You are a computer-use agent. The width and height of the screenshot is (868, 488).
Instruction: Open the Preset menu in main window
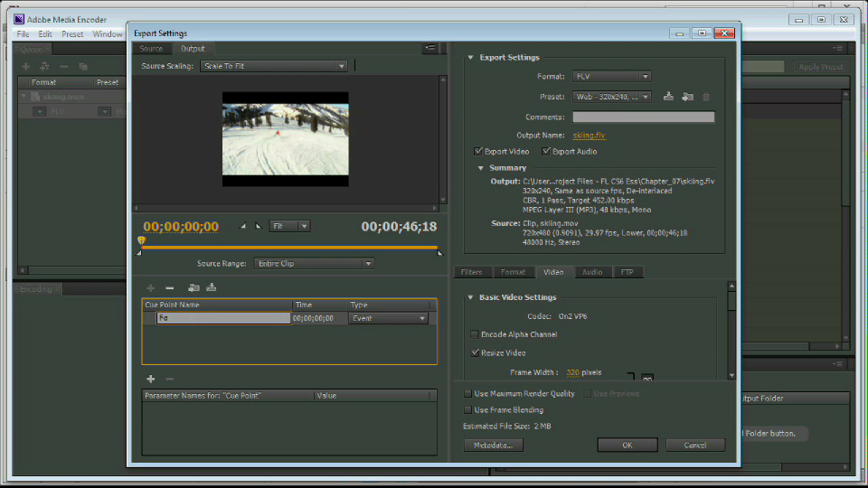pyautogui.click(x=72, y=33)
